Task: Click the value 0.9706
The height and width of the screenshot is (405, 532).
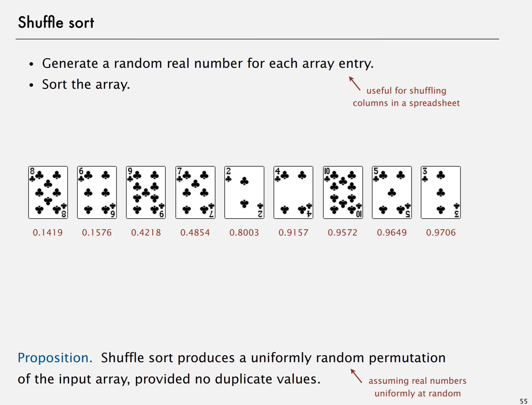Action: 441,232
